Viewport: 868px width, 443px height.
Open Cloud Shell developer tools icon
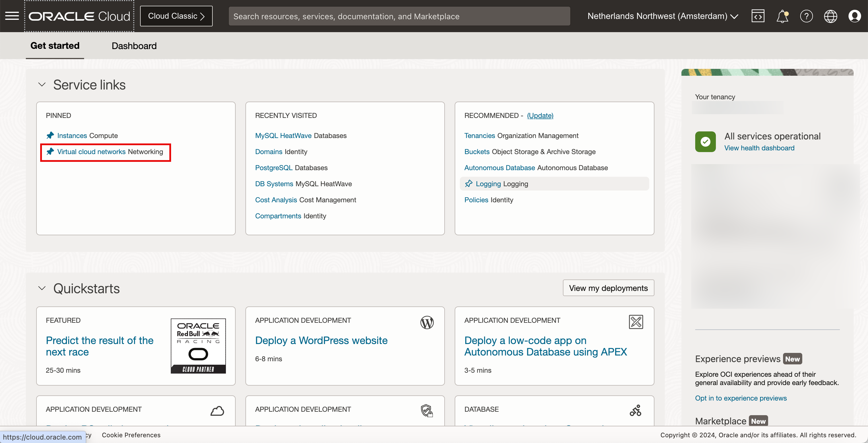(x=757, y=16)
